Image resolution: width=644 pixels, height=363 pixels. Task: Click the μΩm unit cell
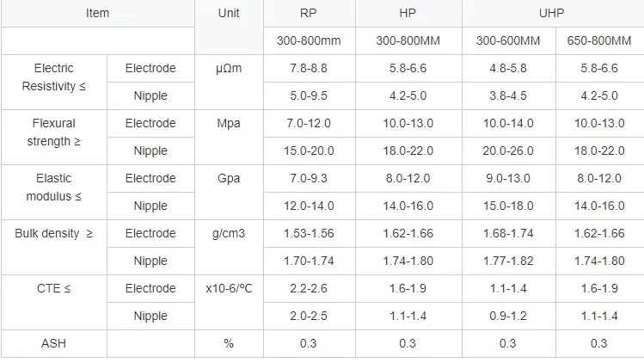[x=229, y=69]
